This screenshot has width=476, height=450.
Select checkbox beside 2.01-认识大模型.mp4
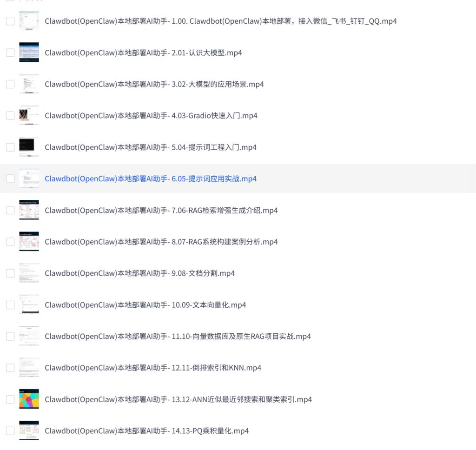(10, 53)
